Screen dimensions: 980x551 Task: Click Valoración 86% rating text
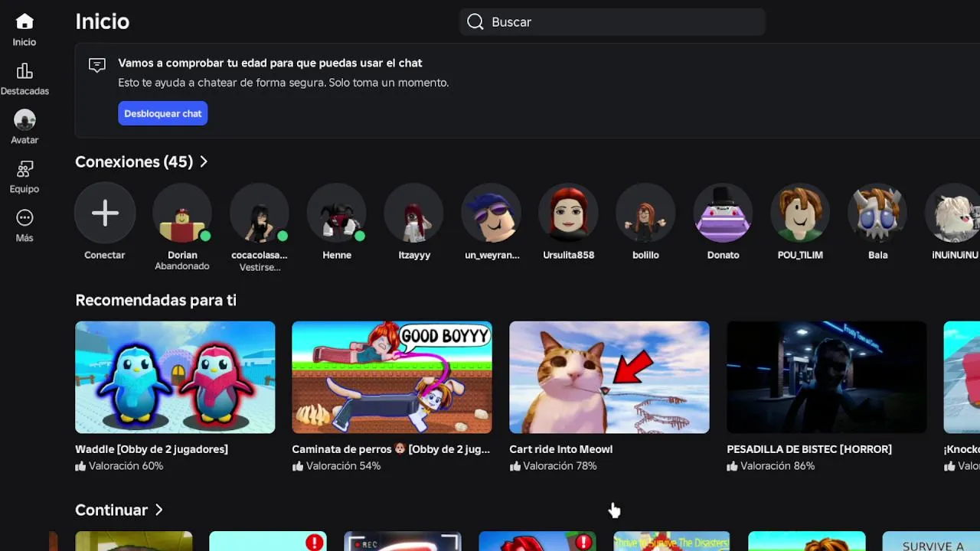tap(777, 466)
